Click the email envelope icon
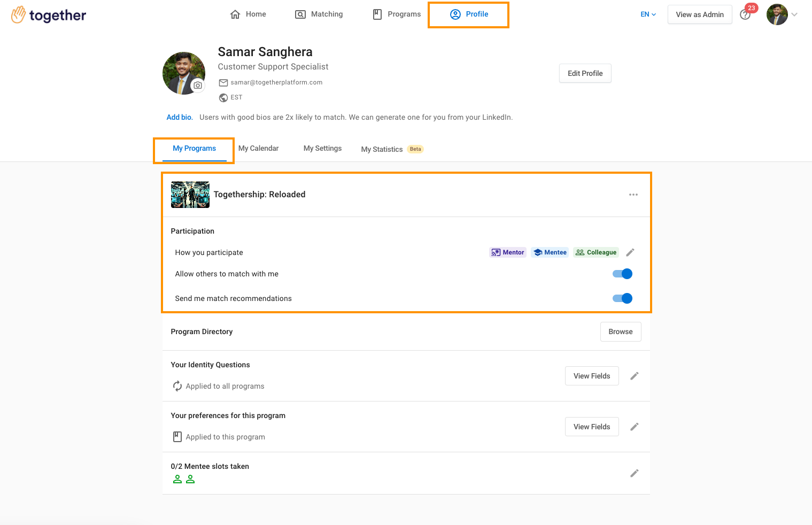The height and width of the screenshot is (525, 812). tap(223, 83)
